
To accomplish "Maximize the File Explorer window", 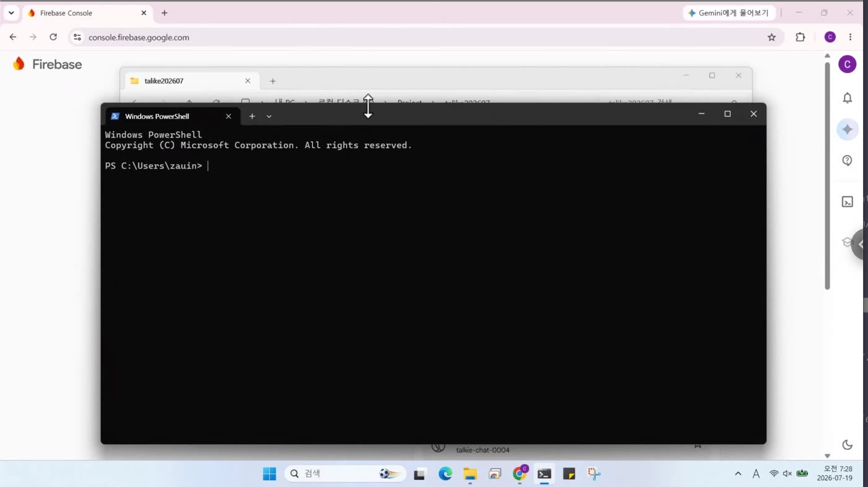I will 712,76.
